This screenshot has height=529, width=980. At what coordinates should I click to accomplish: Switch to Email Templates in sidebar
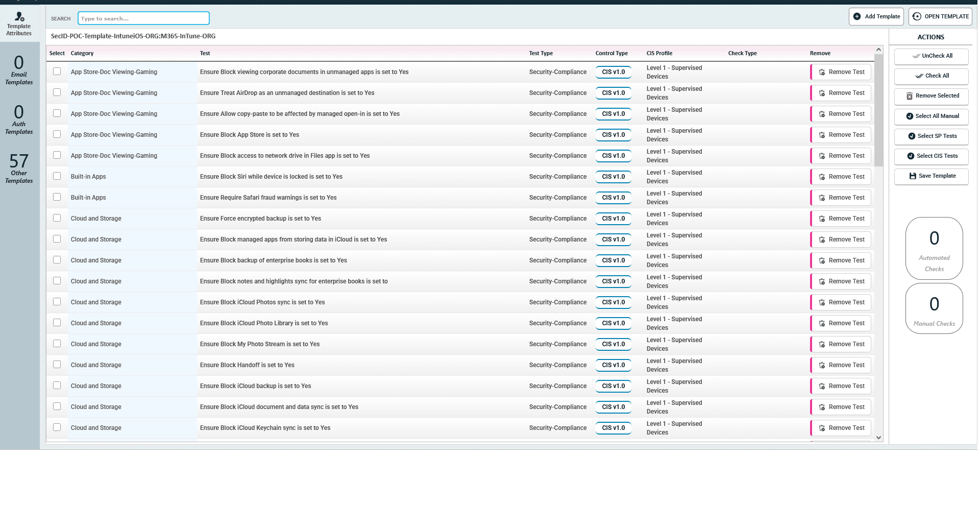click(x=19, y=70)
